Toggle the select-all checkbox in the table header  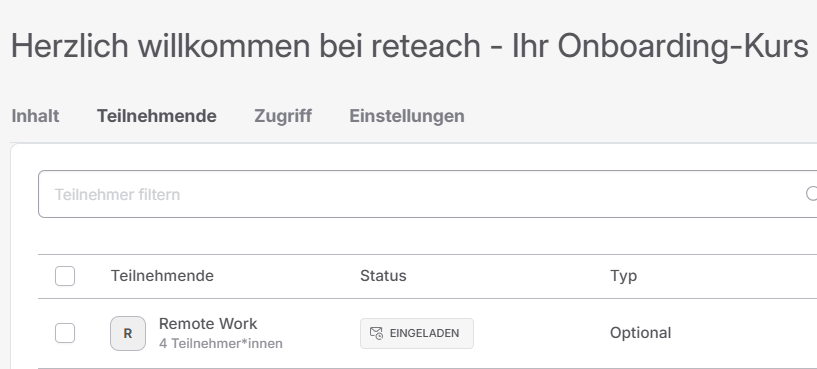click(65, 276)
